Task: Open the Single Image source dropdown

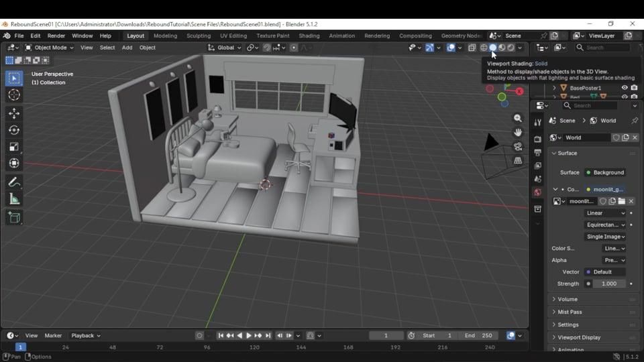Action: [605, 237]
